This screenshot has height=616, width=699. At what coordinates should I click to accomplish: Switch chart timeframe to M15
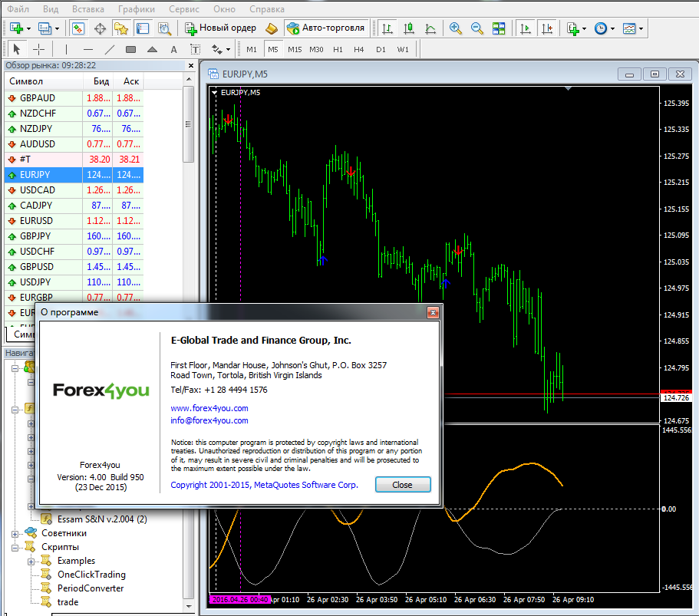coord(295,49)
